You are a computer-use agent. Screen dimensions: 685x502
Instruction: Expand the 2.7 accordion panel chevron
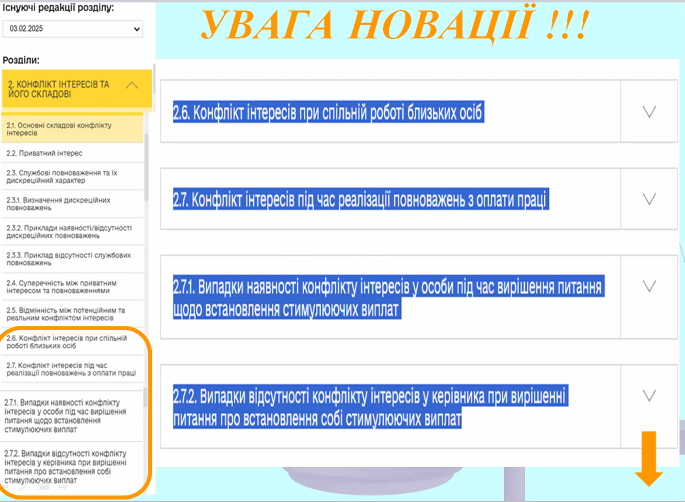click(x=649, y=200)
